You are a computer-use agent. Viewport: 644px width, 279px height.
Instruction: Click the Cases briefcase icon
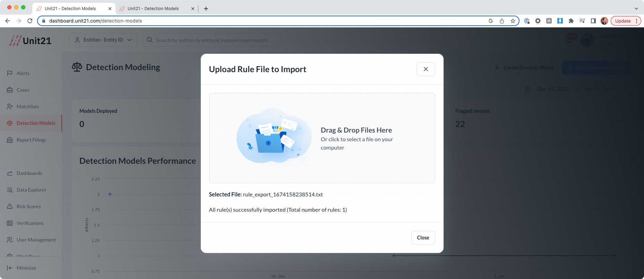coord(10,90)
